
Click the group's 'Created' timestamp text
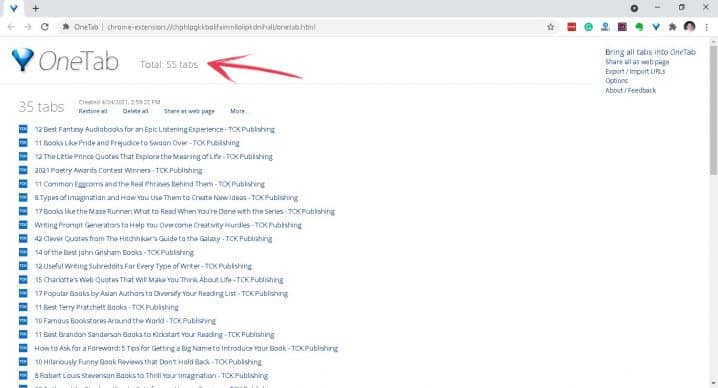click(x=120, y=102)
